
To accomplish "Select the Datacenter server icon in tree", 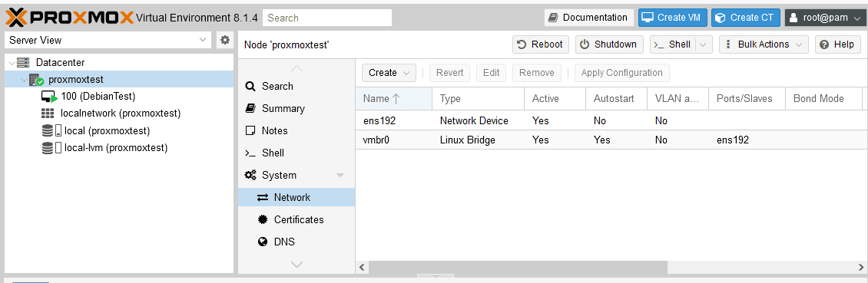I will [23, 62].
